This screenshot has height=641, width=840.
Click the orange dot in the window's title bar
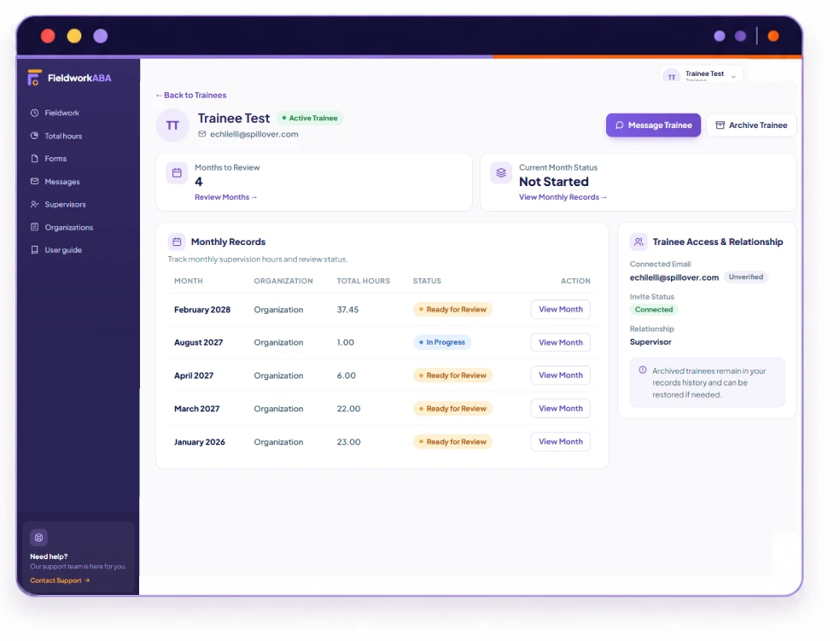click(773, 36)
